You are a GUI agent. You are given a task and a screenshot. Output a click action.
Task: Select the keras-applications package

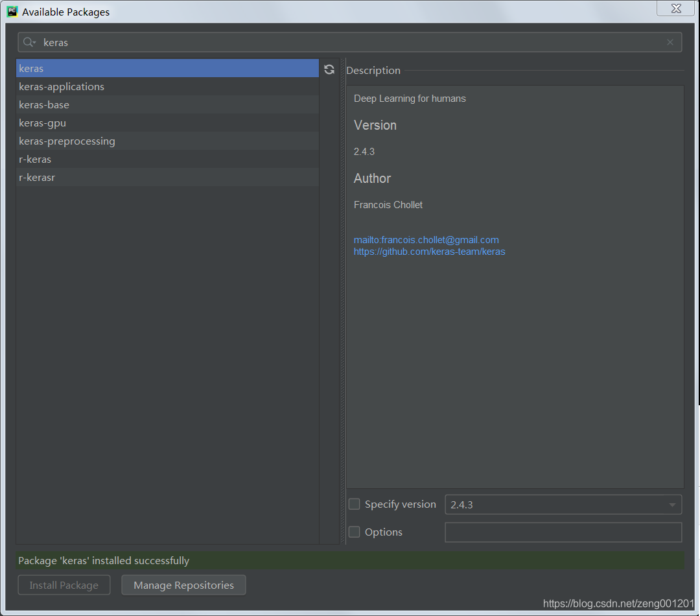pyautogui.click(x=167, y=86)
